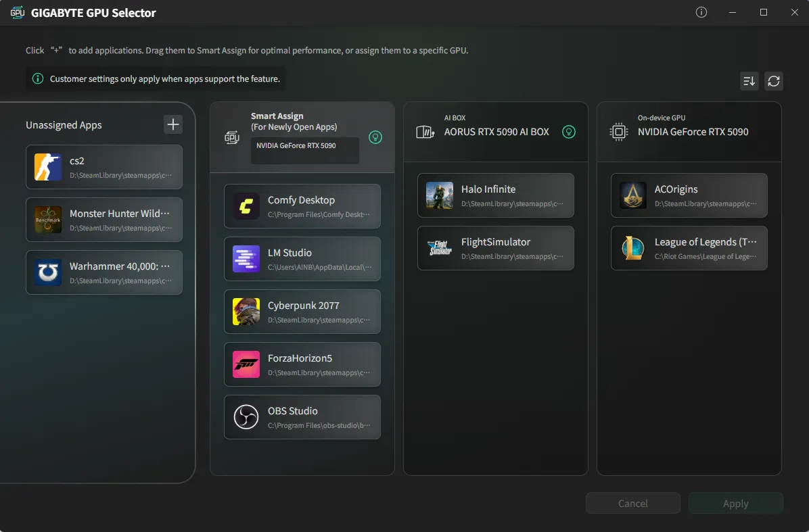
Task: Click the Cancel button
Action: click(633, 503)
